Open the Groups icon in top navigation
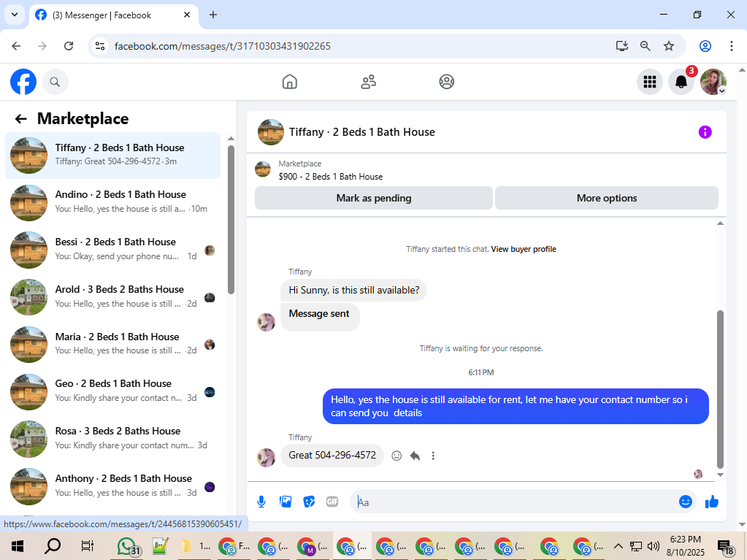 coord(446,82)
